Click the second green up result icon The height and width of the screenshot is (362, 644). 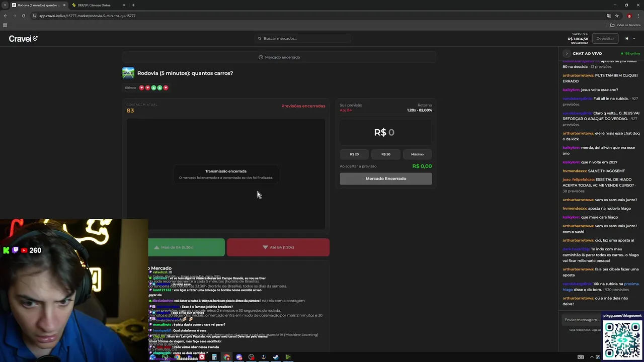click(159, 87)
